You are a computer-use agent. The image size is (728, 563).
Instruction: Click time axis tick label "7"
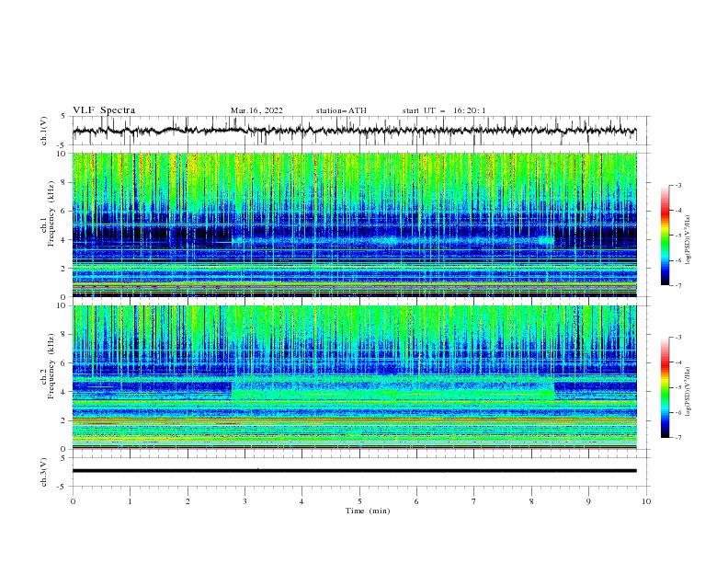point(474,501)
